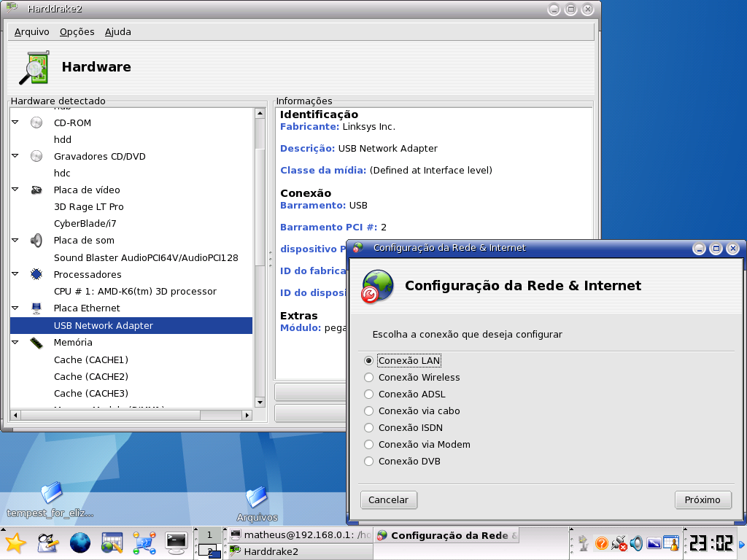Open the Arquivos desktop folder
This screenshot has width=747, height=560.
(x=257, y=504)
